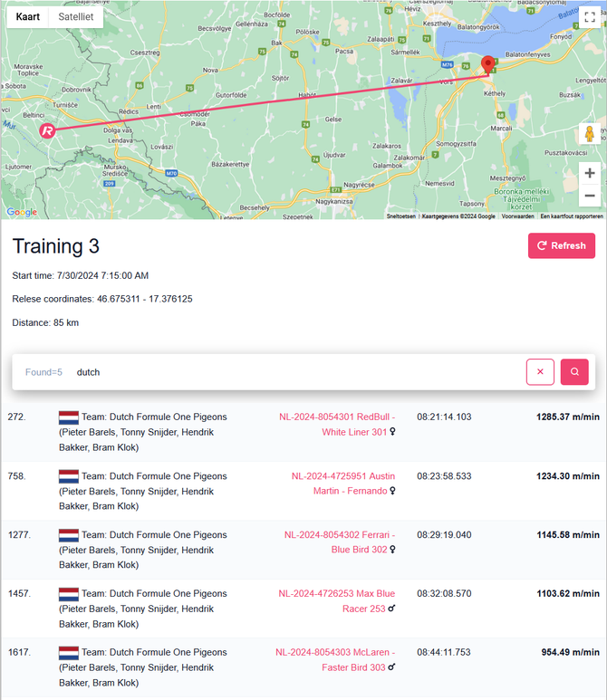Run search with magnifier button
Image resolution: width=607 pixels, height=700 pixels.
click(574, 371)
